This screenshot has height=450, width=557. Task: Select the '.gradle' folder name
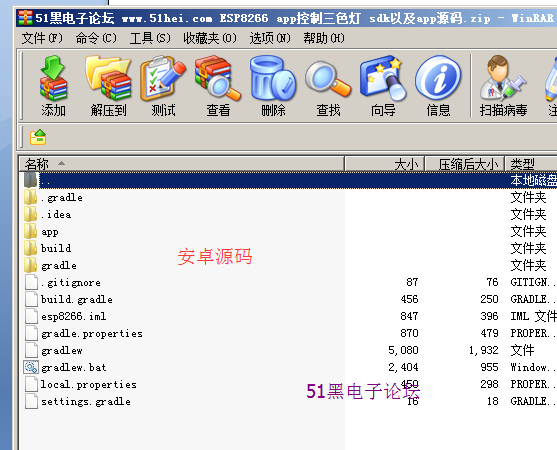[x=62, y=197]
